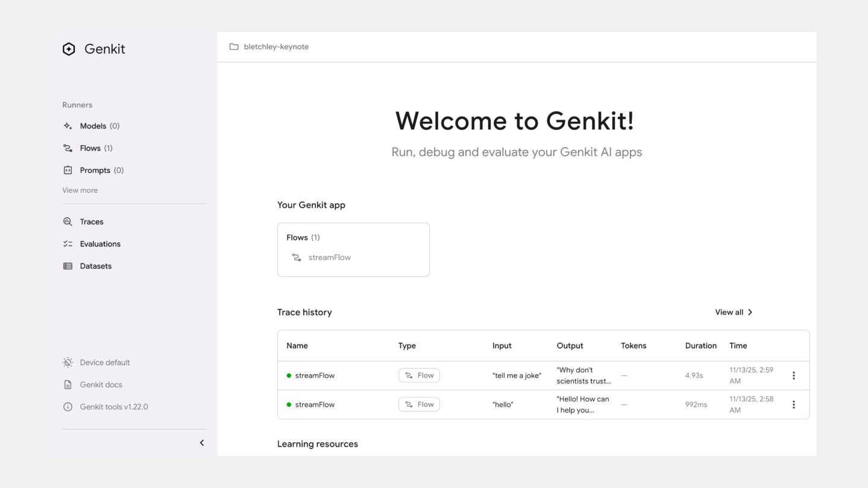868x488 pixels.
Task: Click the Flow type chip in "tell me a joke" row
Action: 419,376
